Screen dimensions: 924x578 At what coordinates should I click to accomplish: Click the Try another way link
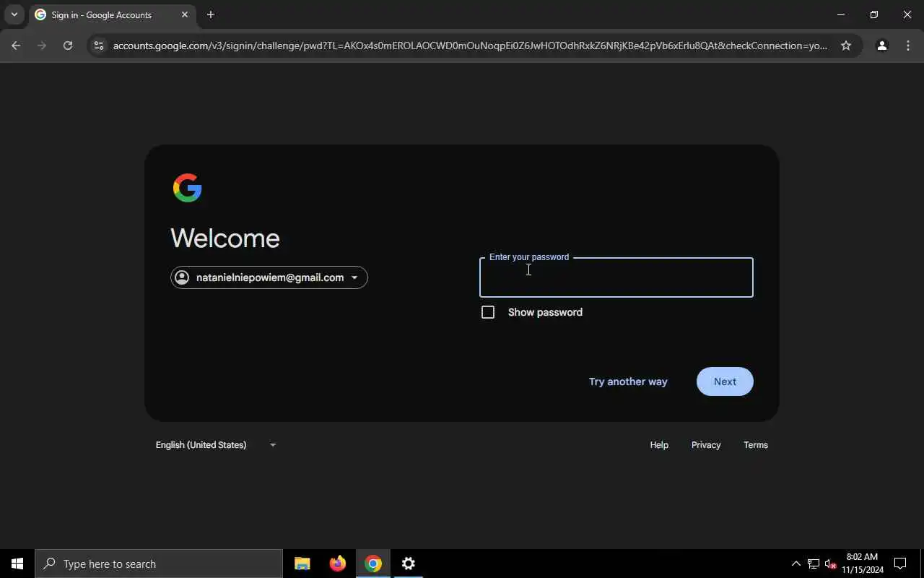[628, 381]
